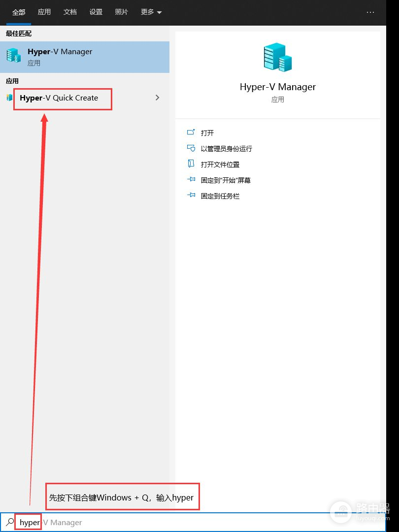Expand Hyper-V Quick Create chevron arrow
Viewport: 399px width, 532px height.
(x=158, y=98)
